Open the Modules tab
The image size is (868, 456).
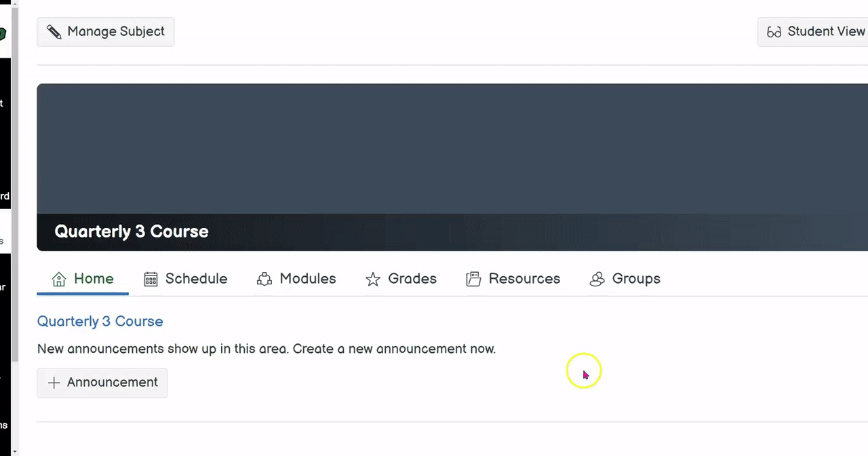tap(307, 279)
